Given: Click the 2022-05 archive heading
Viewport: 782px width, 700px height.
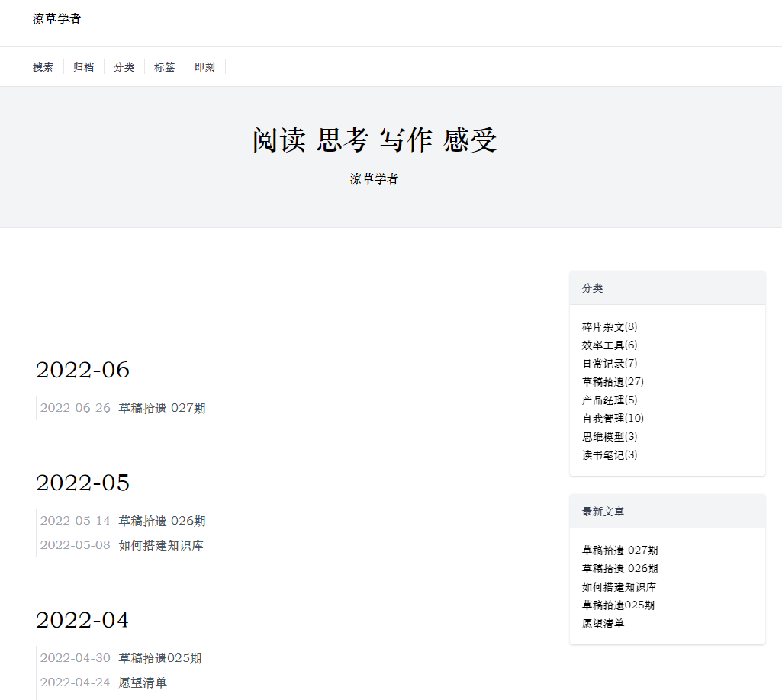Looking at the screenshot, I should 82,483.
